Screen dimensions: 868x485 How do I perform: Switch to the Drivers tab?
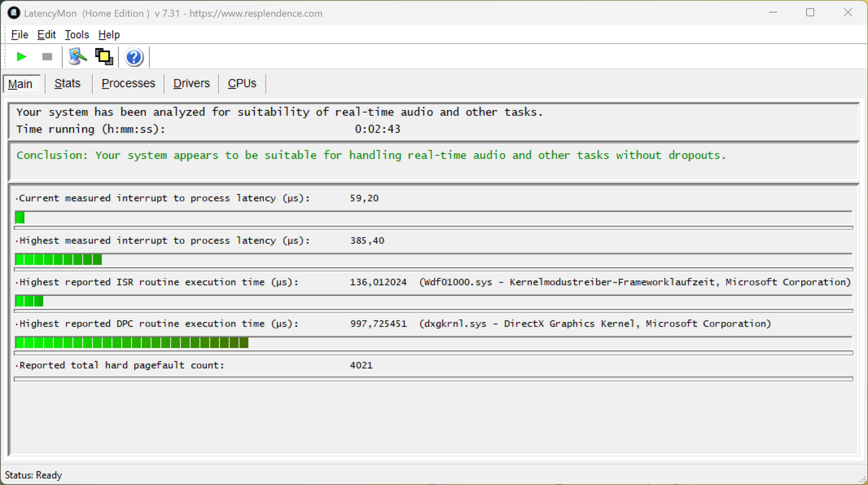tap(192, 83)
